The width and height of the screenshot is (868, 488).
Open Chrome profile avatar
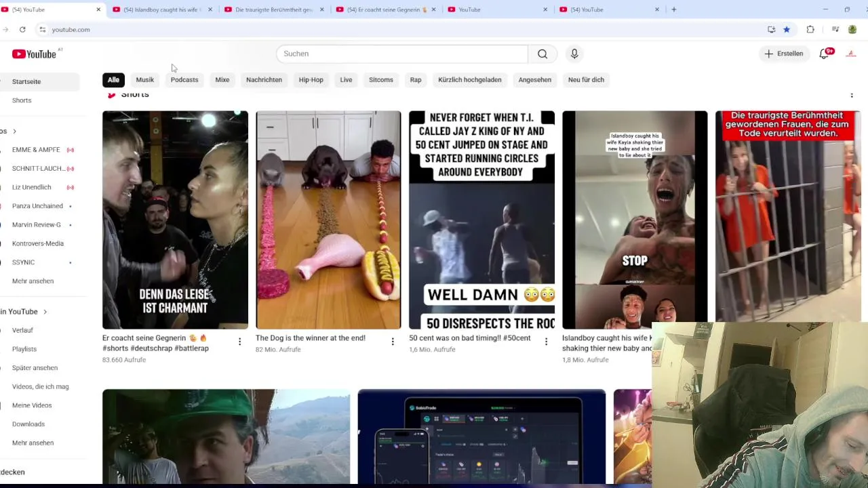pyautogui.click(x=852, y=30)
